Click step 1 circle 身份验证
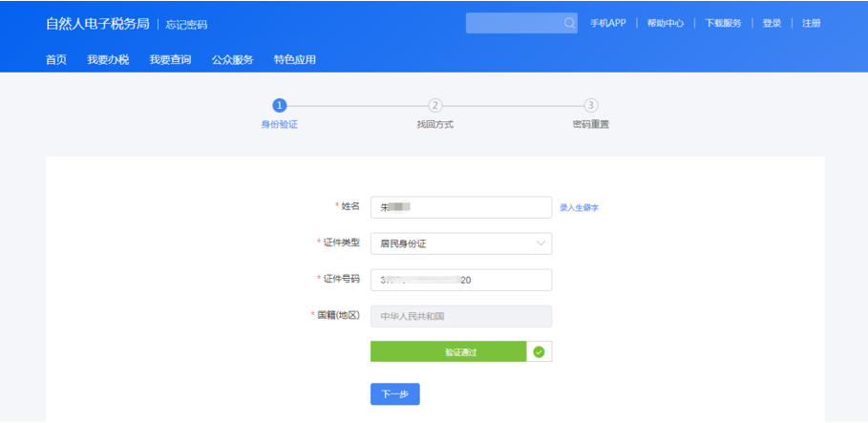Screen dimensions: 868x423 click(280, 105)
